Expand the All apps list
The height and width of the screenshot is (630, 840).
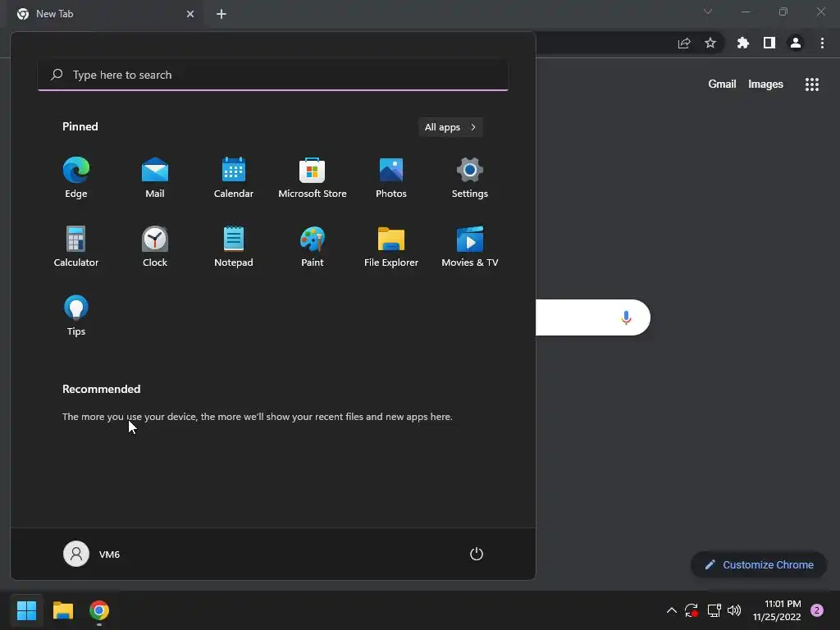click(450, 127)
